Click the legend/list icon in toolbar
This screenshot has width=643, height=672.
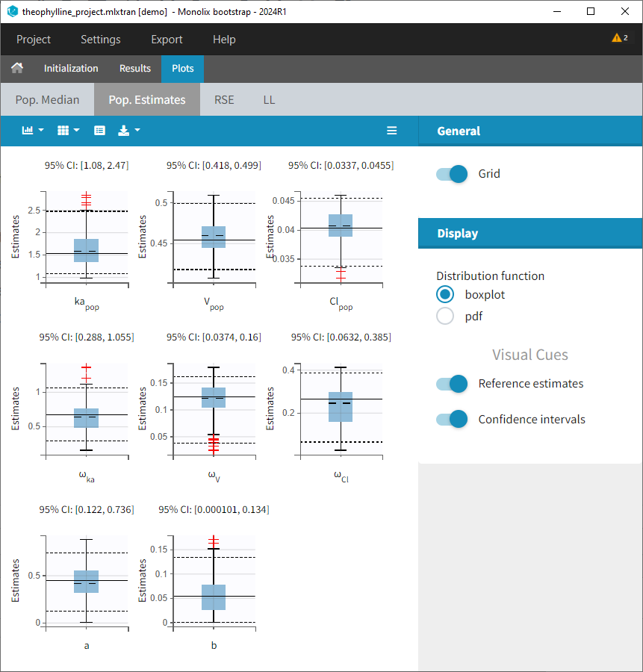[x=99, y=130]
